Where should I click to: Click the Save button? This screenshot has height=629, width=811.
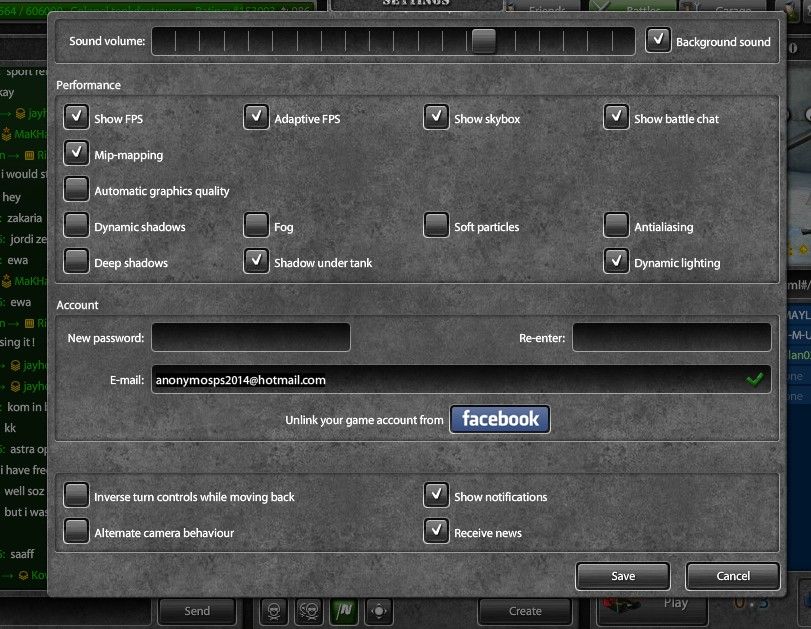(623, 576)
